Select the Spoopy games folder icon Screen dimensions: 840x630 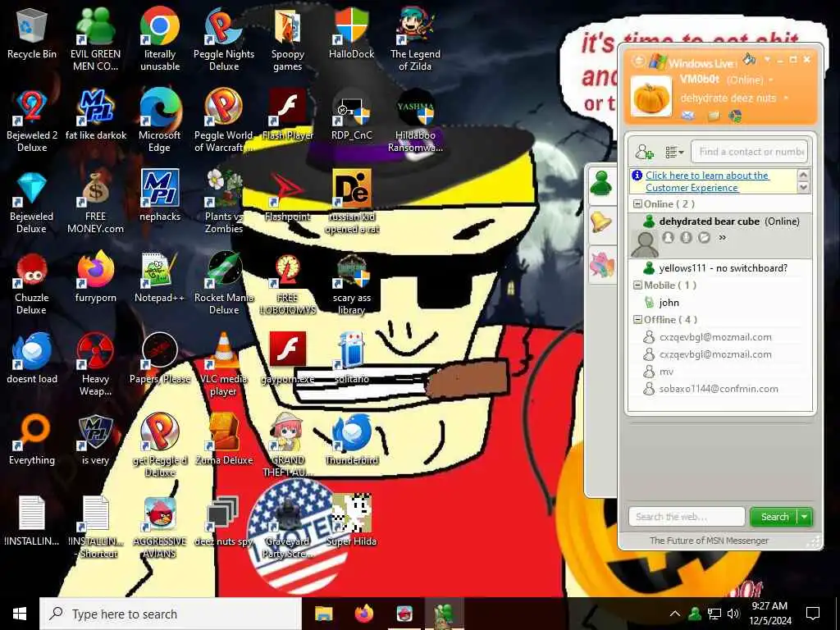pyautogui.click(x=288, y=39)
